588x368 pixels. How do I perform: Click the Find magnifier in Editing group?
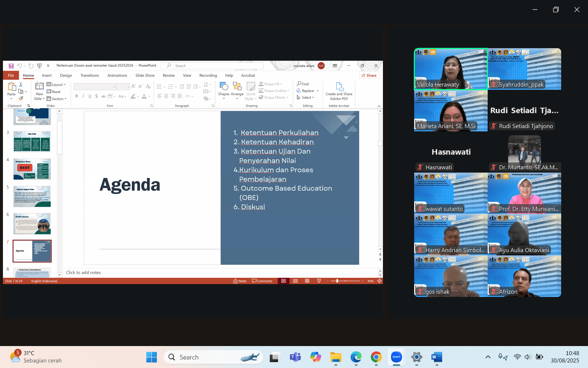[299, 84]
